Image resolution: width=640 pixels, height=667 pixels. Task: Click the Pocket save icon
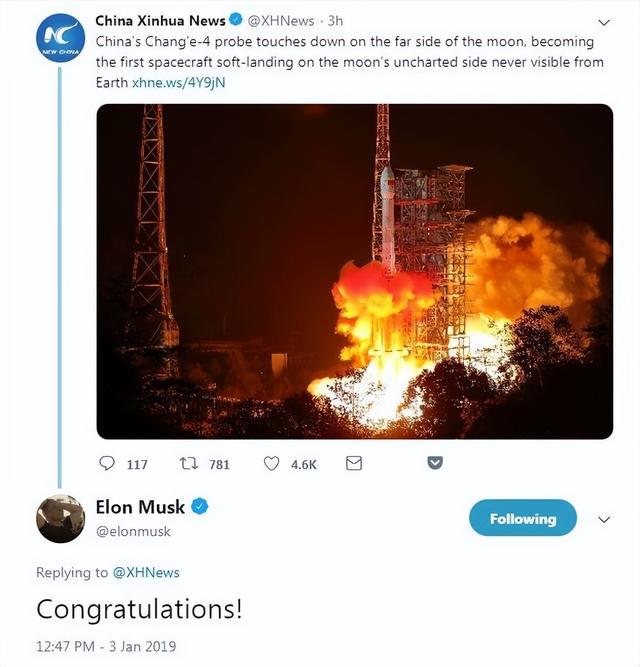click(x=434, y=463)
